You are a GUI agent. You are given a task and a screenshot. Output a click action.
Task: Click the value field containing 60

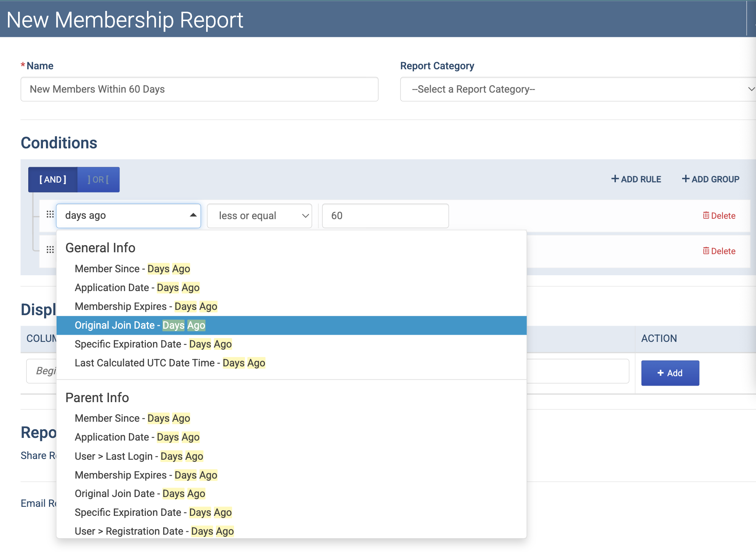(x=386, y=216)
